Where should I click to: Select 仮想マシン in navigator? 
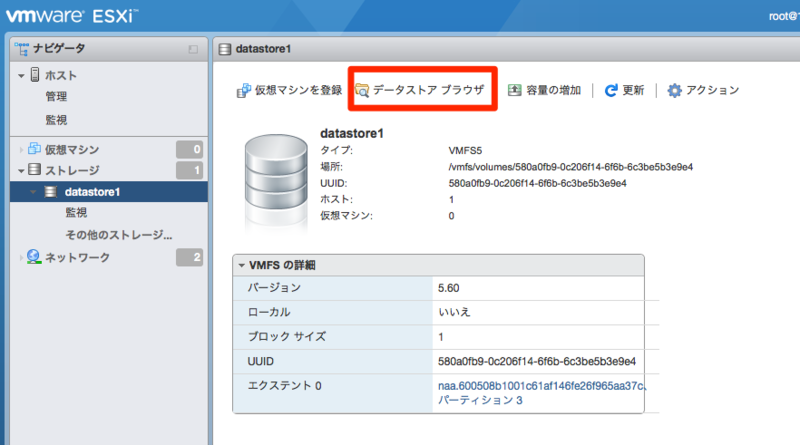point(72,149)
